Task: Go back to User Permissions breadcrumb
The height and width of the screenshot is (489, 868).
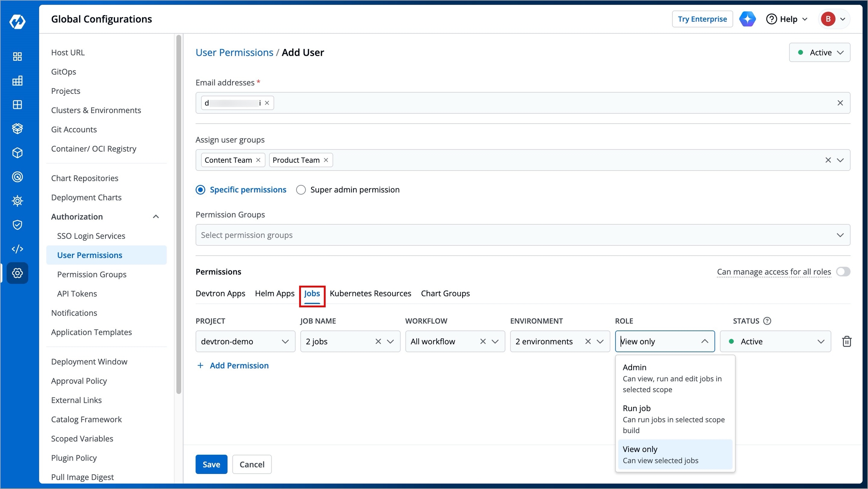Action: point(234,52)
